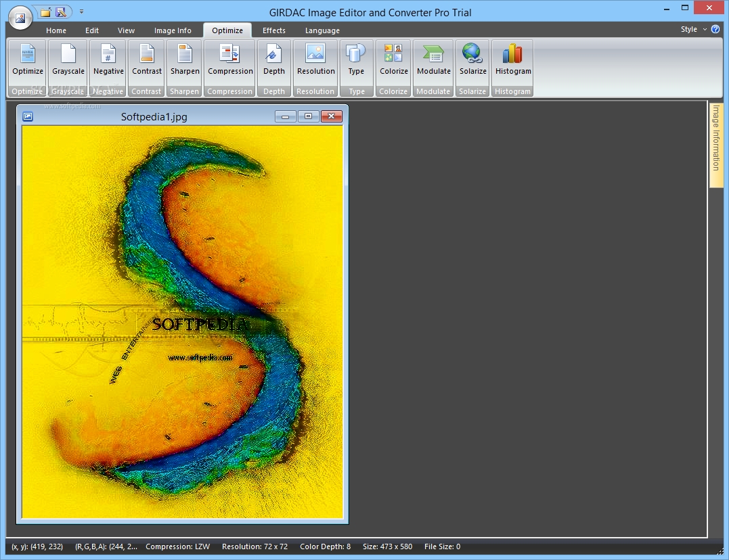The image size is (729, 560).
Task: Expand the Image Information side panel
Action: click(x=716, y=144)
